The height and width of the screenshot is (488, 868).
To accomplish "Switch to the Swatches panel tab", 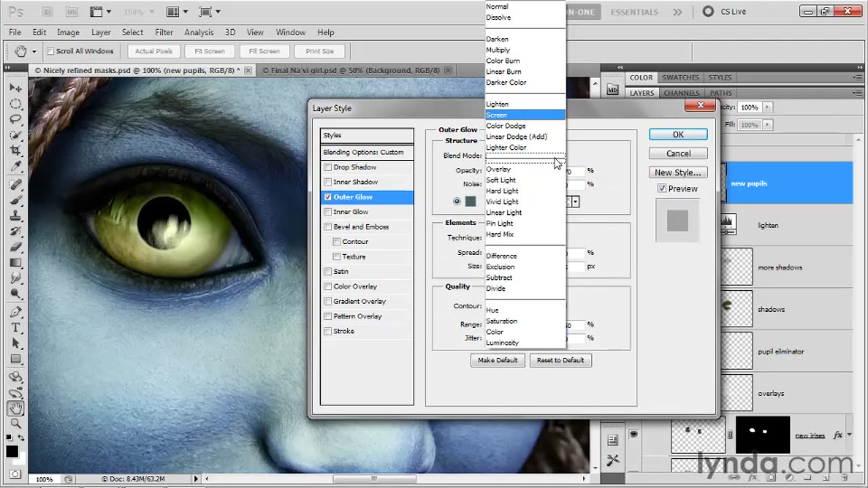I will click(680, 78).
